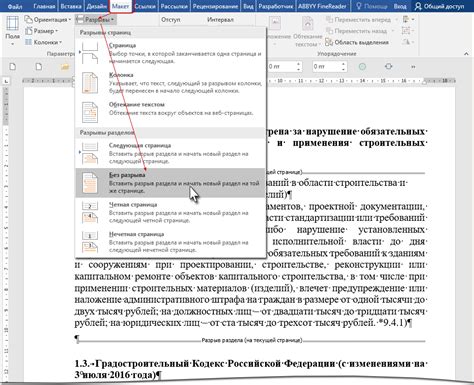474x385 pixels.
Task: Choose the Колонка column break option
Action: 171,83
